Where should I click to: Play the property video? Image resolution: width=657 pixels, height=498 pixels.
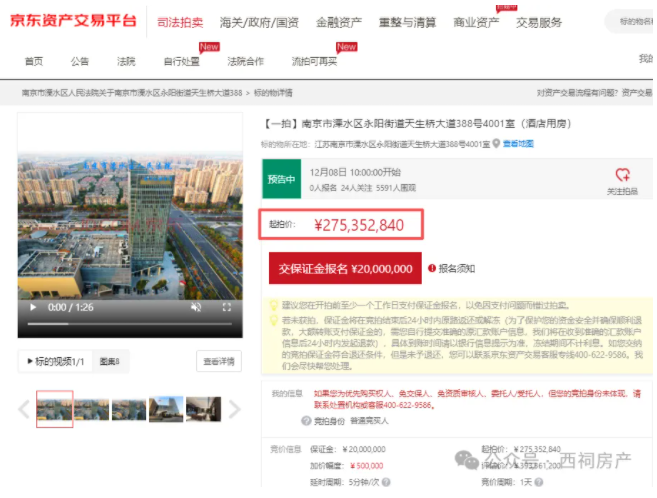34,307
